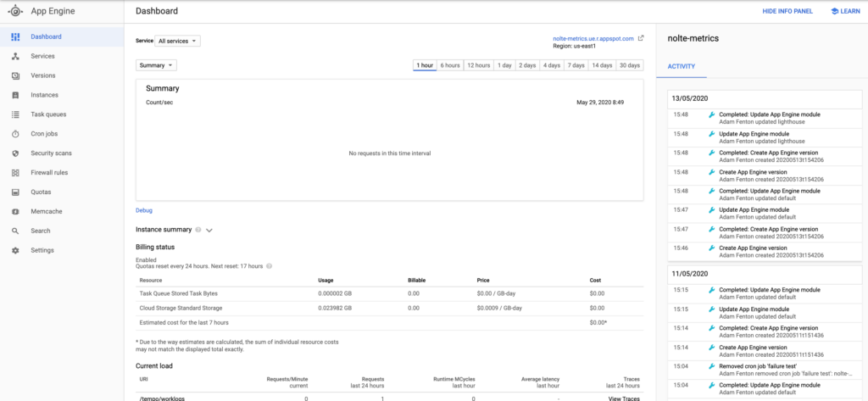Click View Traces for /tempo/worklogs
The width and height of the screenshot is (868, 401).
625,398
